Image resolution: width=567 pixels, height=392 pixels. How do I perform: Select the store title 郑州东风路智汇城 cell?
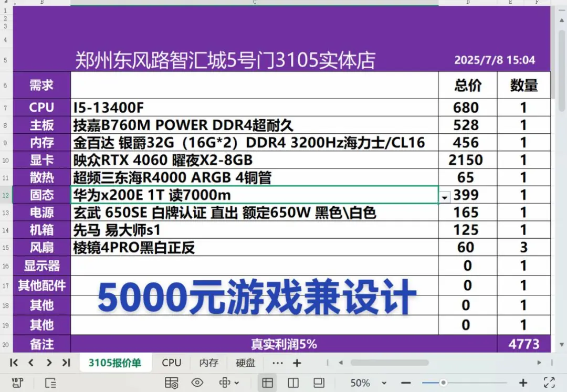[x=225, y=60]
